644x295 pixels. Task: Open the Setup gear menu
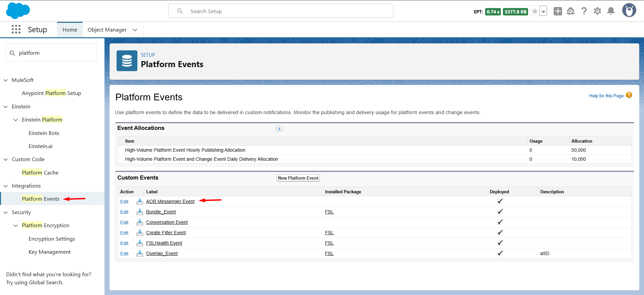tap(597, 11)
